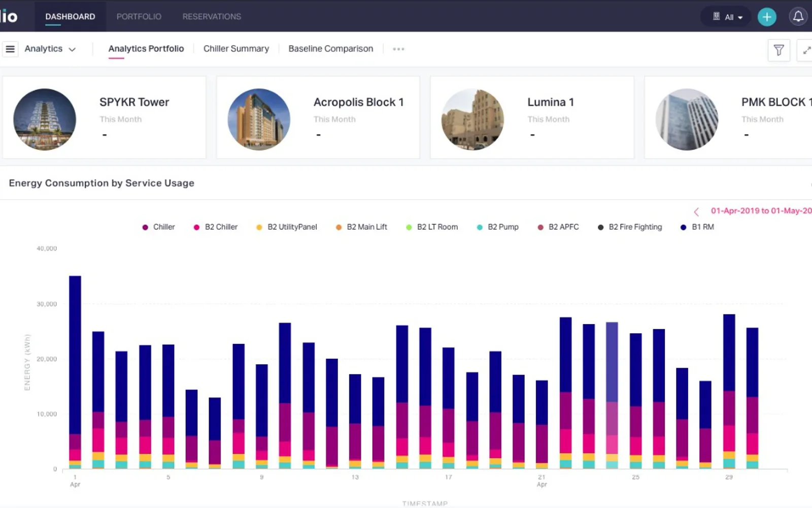Click the highlighted lighter bar near Apr 24
This screenshot has height=508, width=812.
(x=612, y=395)
